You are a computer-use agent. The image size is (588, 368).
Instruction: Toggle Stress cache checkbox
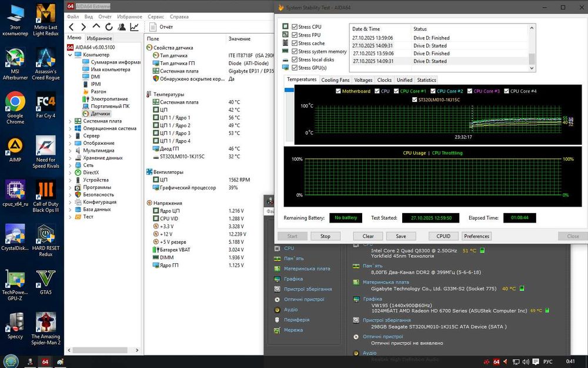(295, 43)
